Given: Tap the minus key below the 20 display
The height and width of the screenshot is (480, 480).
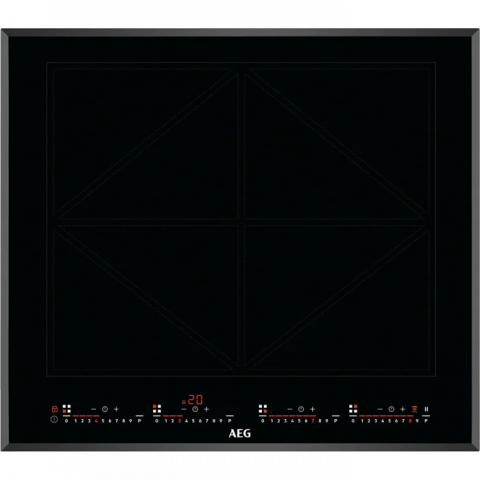Looking at the screenshot, I should 184,409.
